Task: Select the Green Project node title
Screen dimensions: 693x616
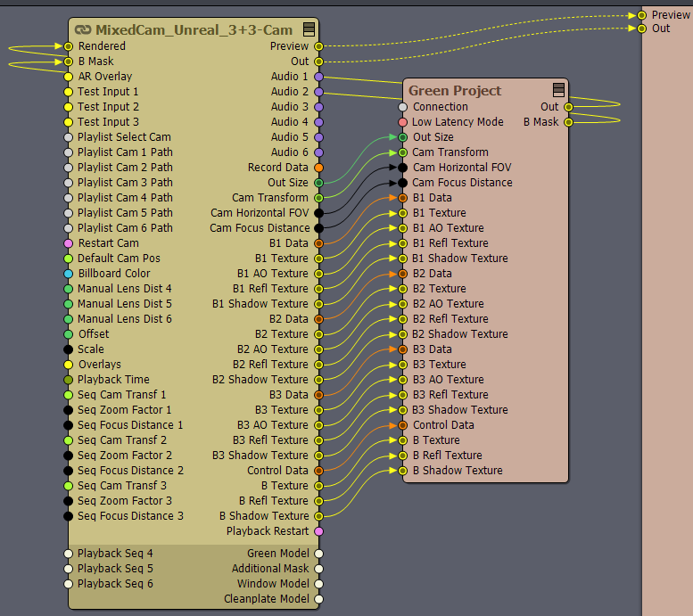Action: pyautogui.click(x=455, y=90)
